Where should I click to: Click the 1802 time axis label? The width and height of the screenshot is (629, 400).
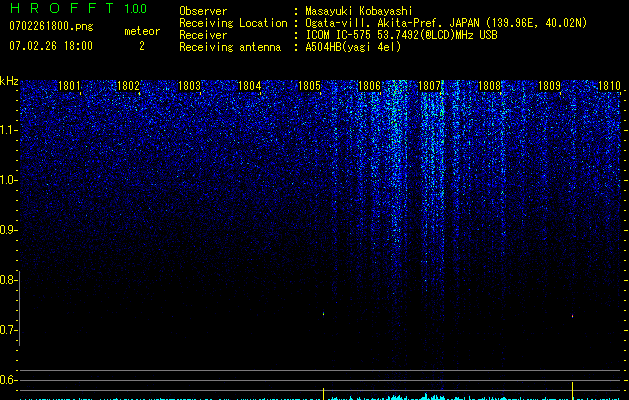[128, 85]
